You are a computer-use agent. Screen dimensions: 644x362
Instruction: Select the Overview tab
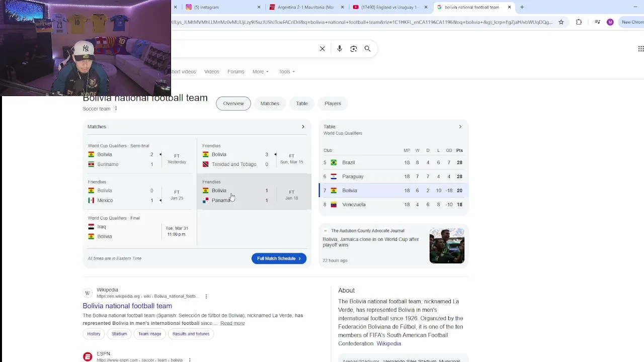[233, 104]
